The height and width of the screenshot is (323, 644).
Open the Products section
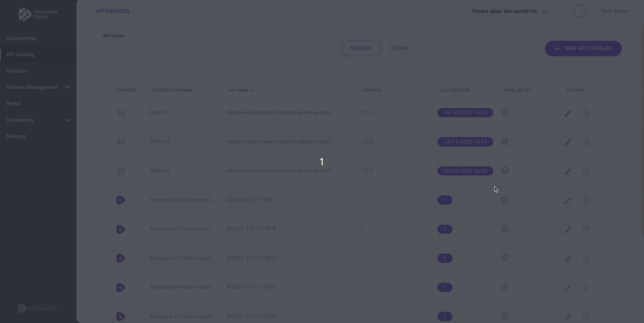[17, 71]
